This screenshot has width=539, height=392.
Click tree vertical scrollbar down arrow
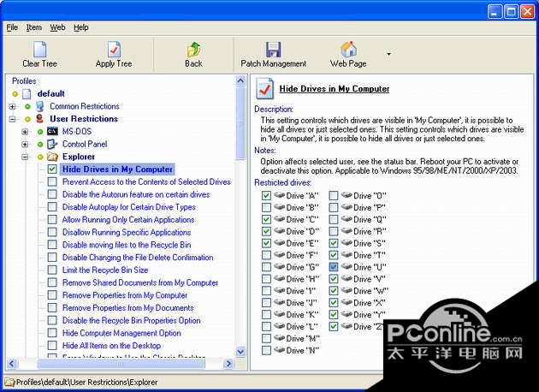240,352
